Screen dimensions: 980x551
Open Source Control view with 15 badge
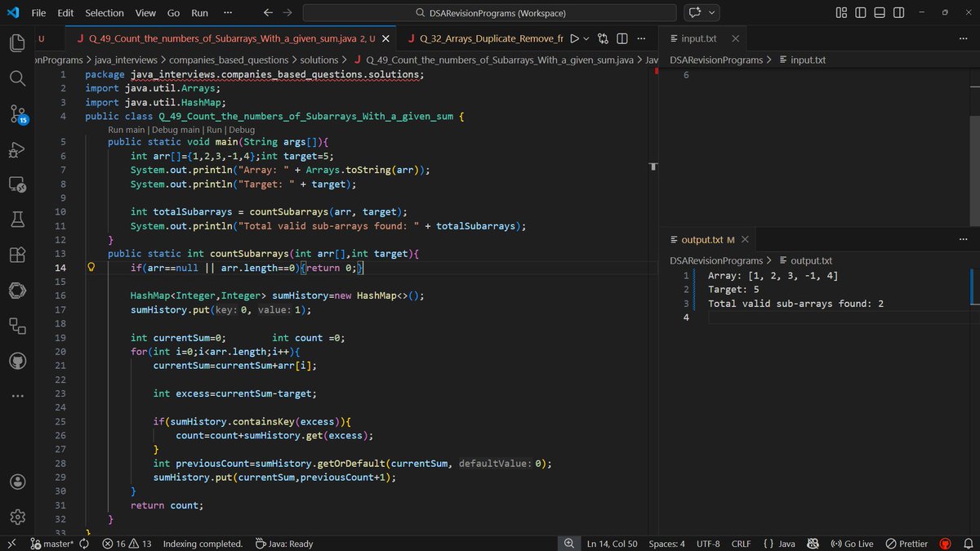click(18, 114)
